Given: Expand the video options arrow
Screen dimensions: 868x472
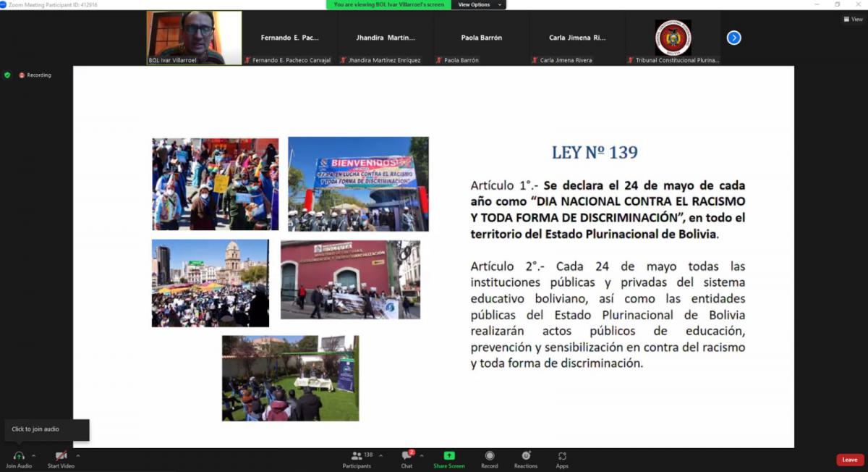Looking at the screenshot, I should click(78, 455).
